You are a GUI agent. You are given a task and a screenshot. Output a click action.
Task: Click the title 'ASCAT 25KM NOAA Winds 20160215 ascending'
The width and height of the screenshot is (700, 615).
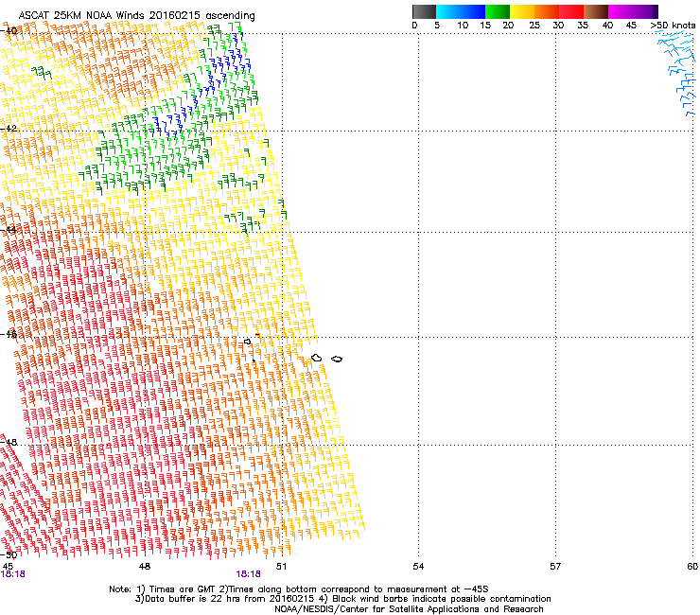tap(136, 16)
